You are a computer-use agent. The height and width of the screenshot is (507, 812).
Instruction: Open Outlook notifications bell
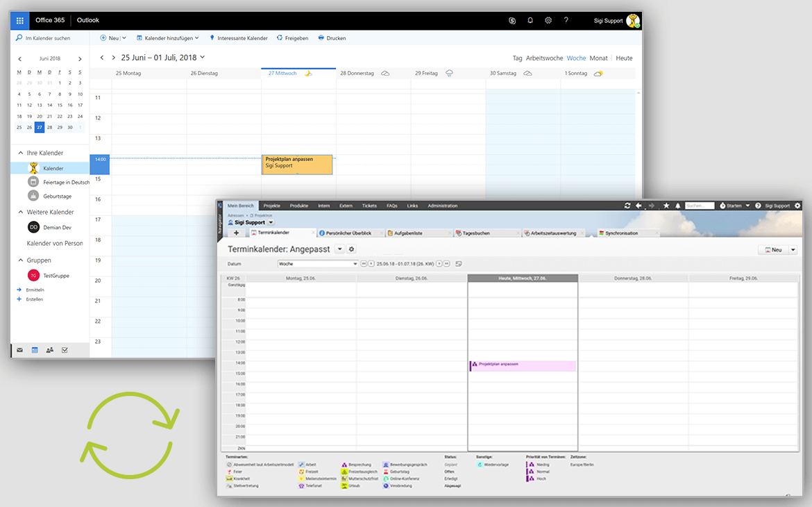530,21
